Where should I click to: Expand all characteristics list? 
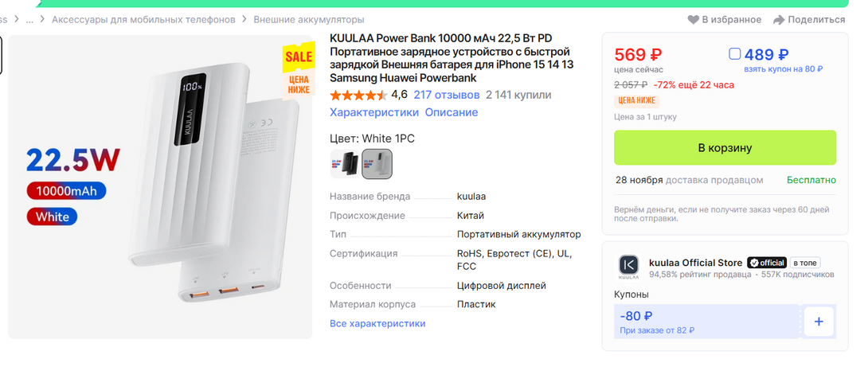pyautogui.click(x=377, y=323)
